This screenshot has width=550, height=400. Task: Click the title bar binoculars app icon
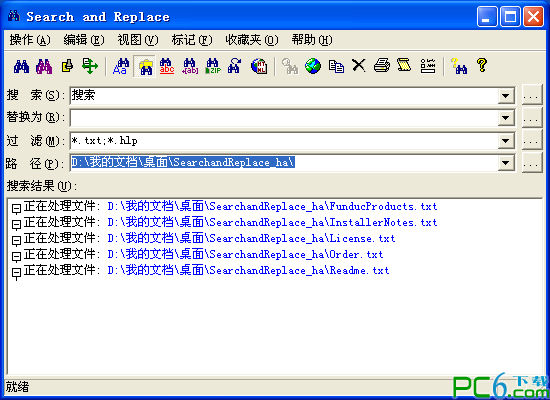[14, 16]
